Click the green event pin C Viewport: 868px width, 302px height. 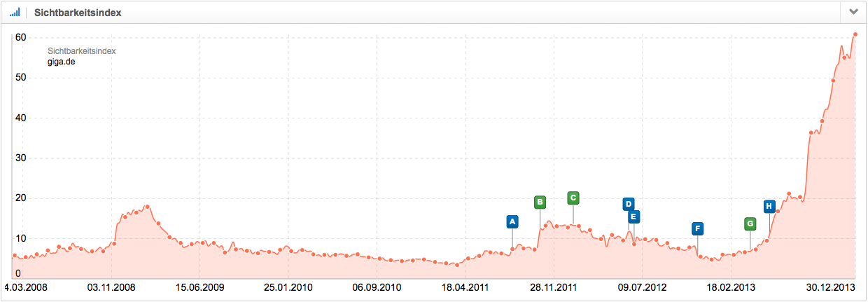[573, 198]
